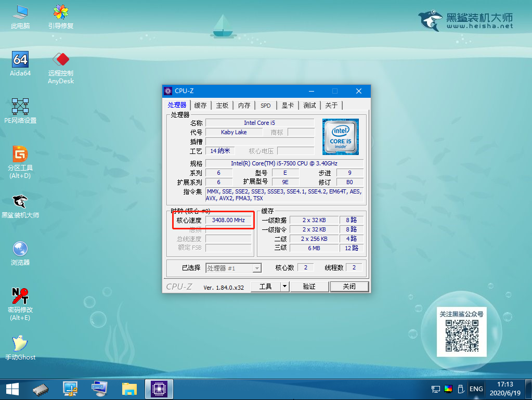Screen dimensions: 532x400
Task: Click the 12 路 L3 associativity value
Action: (352, 248)
